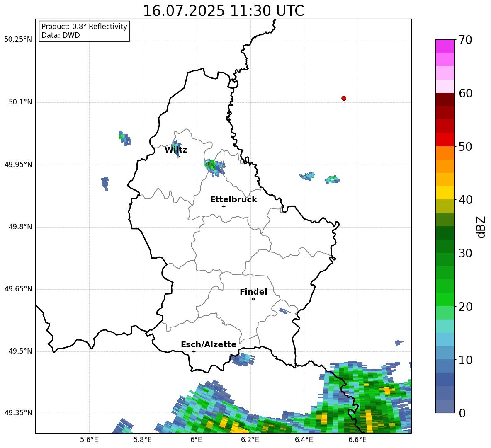Click the radar echo northeast of Ettelbruck

[214, 167]
